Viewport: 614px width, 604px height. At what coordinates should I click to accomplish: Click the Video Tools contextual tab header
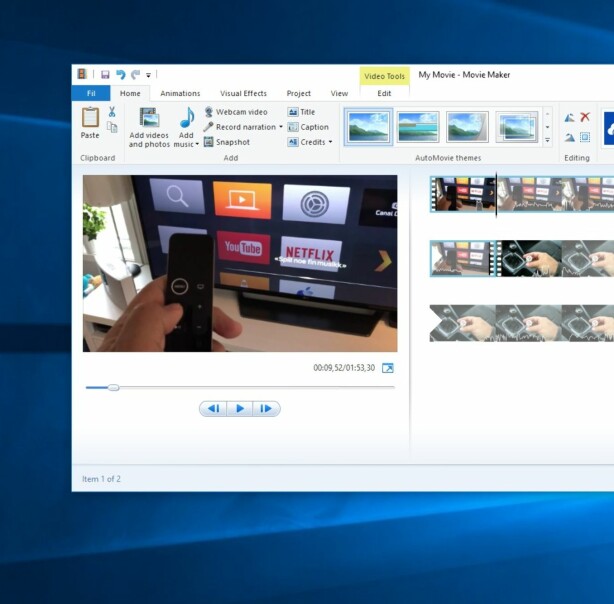click(x=384, y=76)
